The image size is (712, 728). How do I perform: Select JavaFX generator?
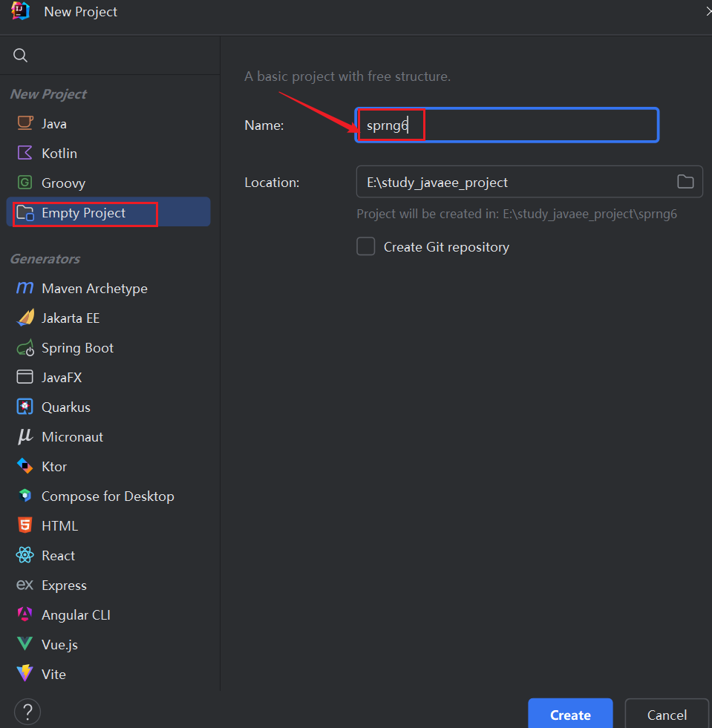[x=108, y=378]
